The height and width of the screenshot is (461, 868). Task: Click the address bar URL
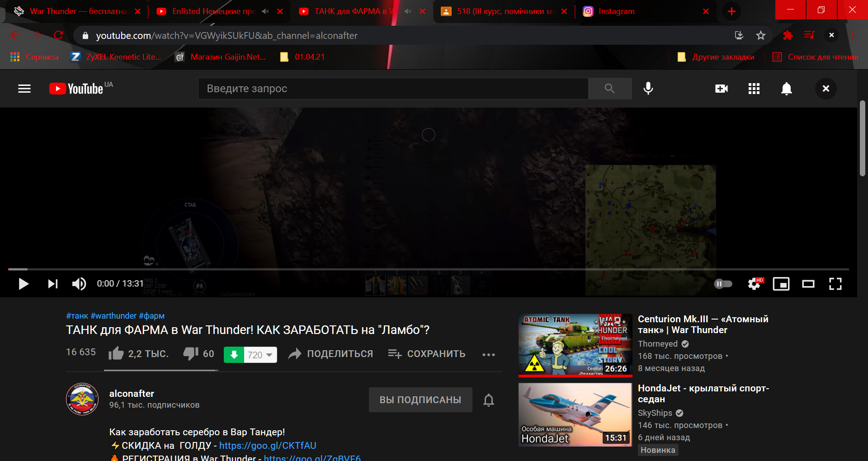(x=226, y=35)
